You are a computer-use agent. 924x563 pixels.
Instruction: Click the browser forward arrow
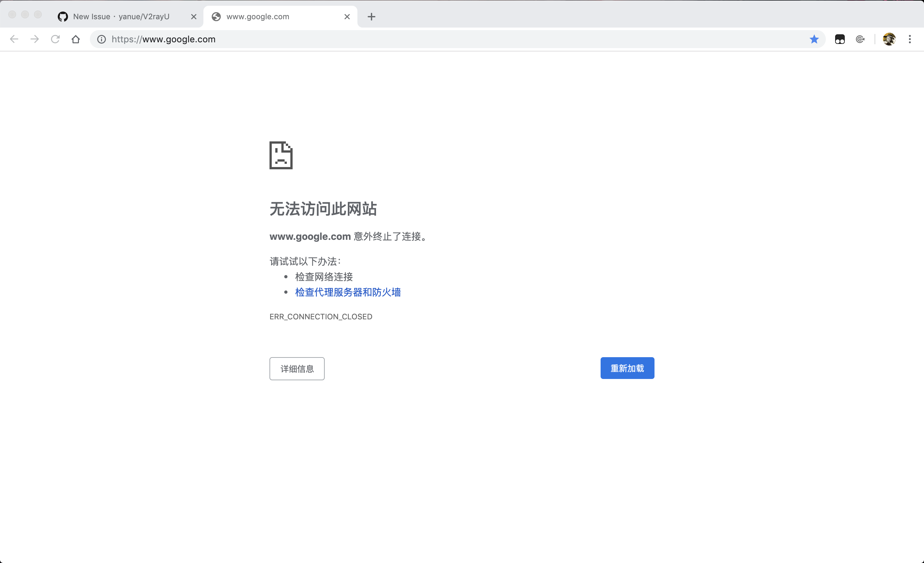pos(35,39)
